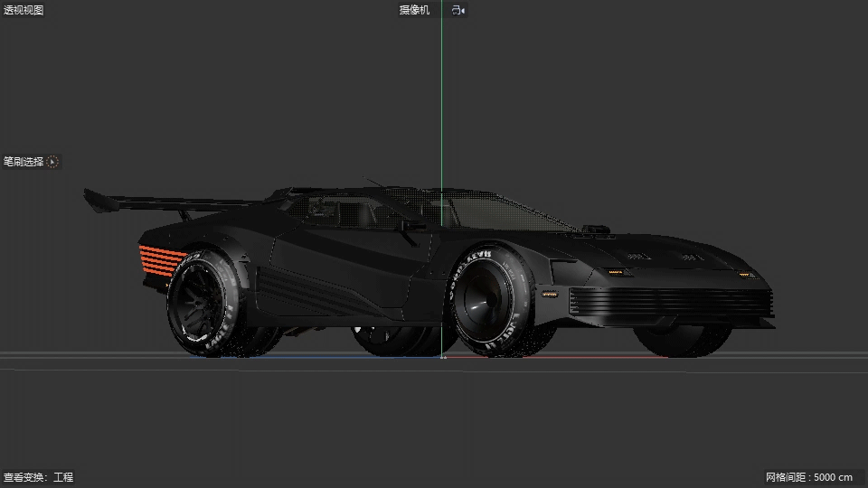Select the orange rear light stripes
The height and width of the screenshot is (488, 868).
coord(161,260)
